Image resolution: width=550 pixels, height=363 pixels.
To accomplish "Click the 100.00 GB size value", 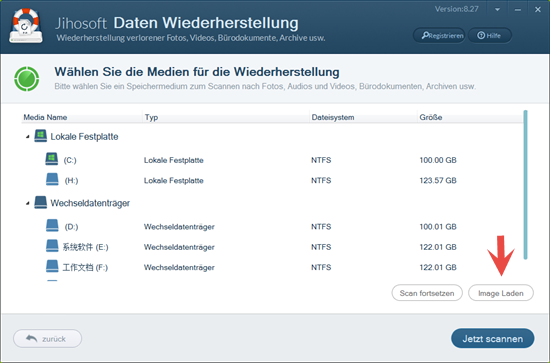I will click(438, 160).
